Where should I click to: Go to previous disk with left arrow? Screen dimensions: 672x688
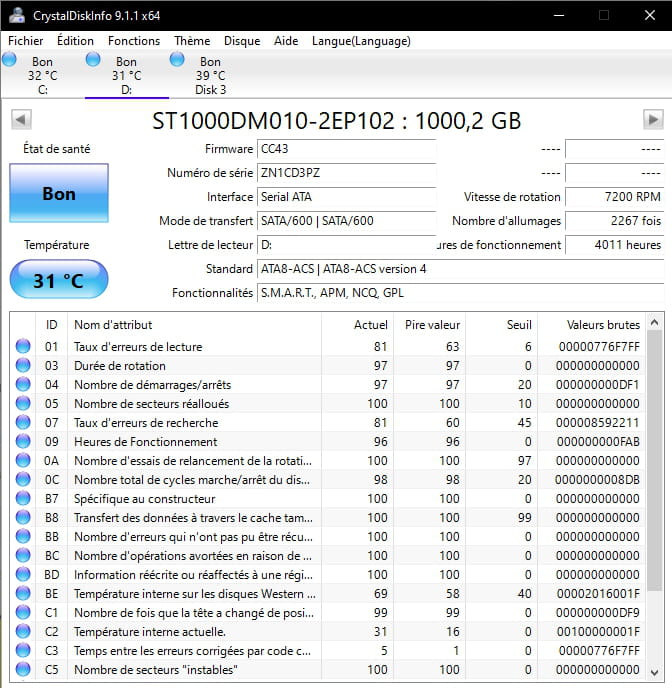click(x=21, y=120)
